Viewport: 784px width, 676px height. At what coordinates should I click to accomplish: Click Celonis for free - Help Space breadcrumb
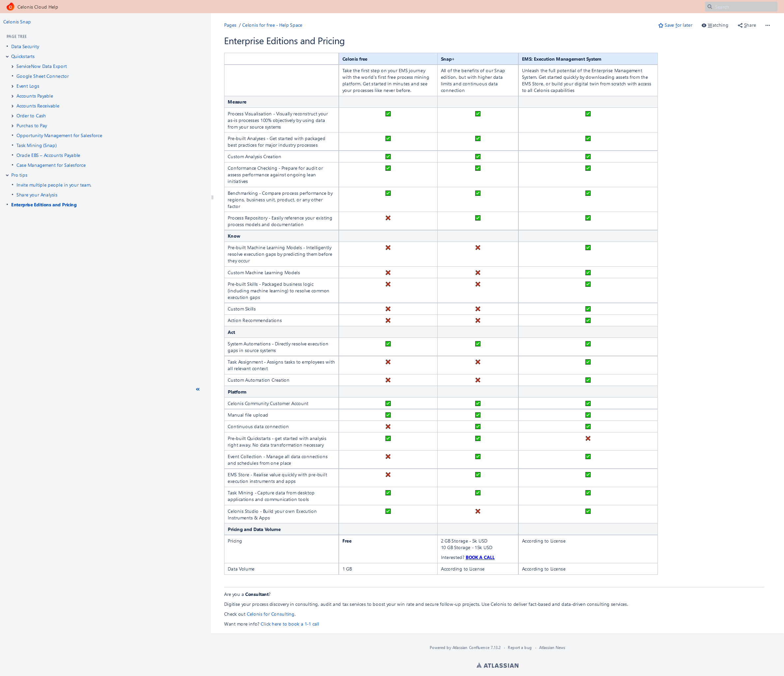[272, 25]
